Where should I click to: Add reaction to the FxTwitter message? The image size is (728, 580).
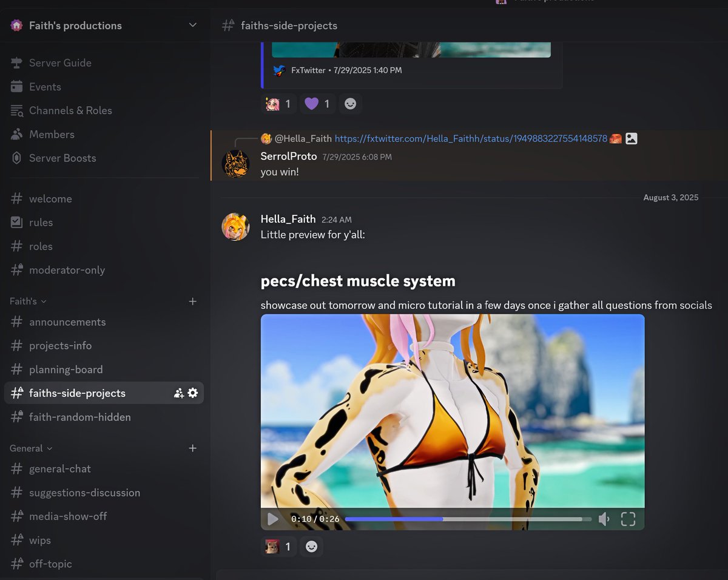[350, 104]
